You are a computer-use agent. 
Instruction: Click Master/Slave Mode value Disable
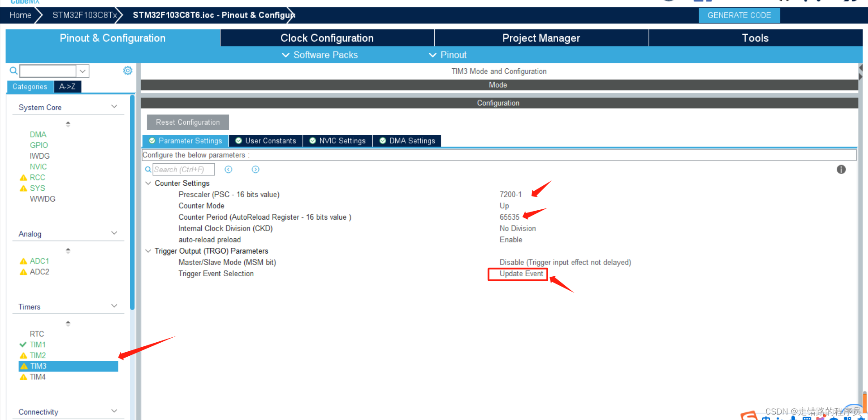(565, 262)
